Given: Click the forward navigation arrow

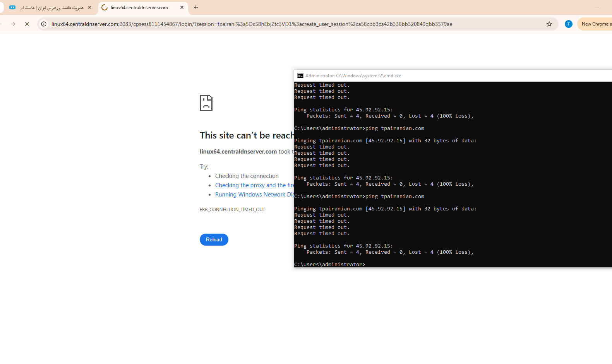Looking at the screenshot, I should [13, 24].
